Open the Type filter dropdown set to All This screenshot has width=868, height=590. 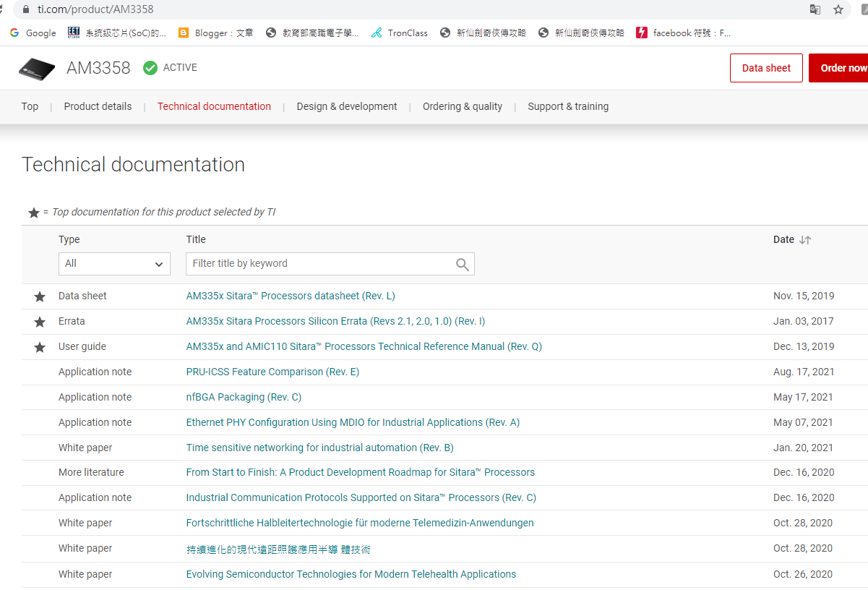(x=114, y=264)
